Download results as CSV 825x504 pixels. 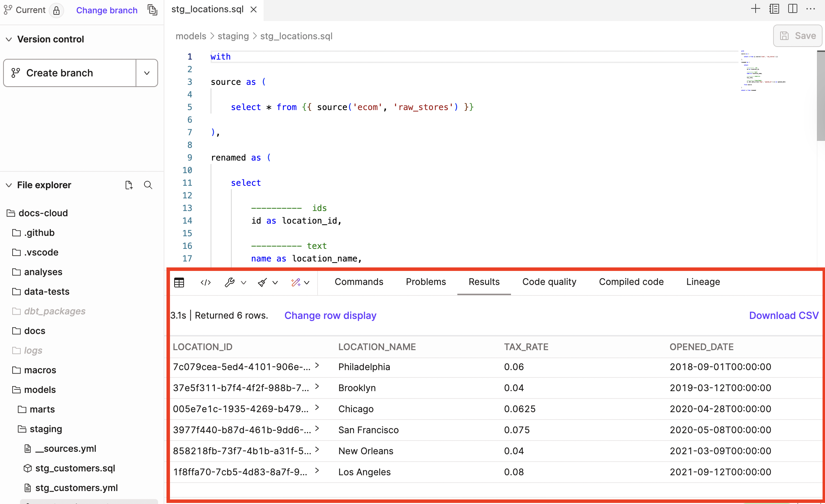tap(784, 315)
